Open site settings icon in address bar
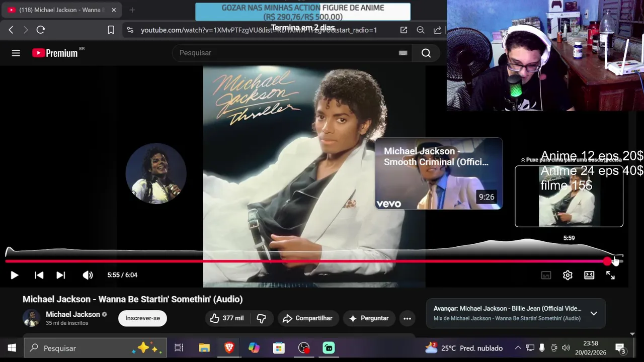This screenshot has width=644, height=362. click(x=130, y=30)
